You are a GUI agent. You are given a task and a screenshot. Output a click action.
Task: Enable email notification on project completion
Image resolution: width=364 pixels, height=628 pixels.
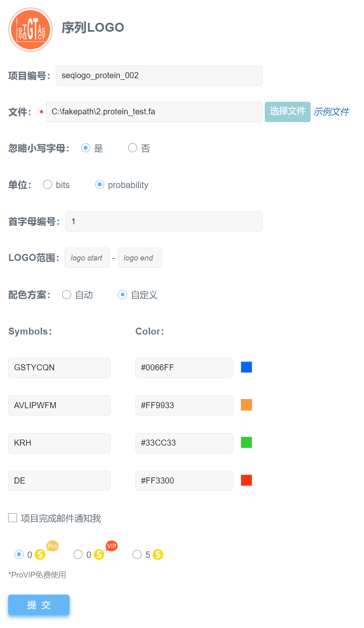(13, 518)
